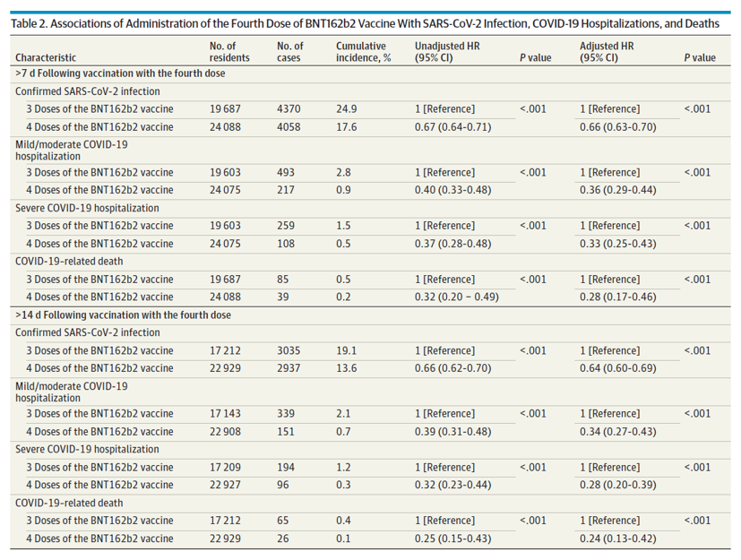The image size is (741, 560).
Task: Select the cumulative incidence value "19.1"
Action: tap(347, 351)
